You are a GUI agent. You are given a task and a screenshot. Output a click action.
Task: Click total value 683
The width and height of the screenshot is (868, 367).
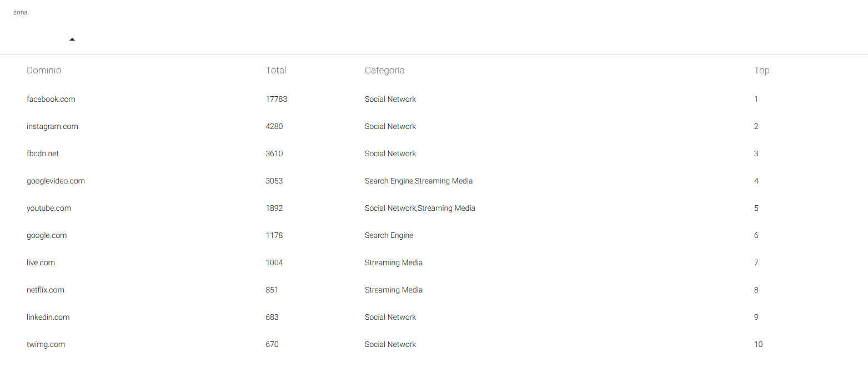point(272,317)
